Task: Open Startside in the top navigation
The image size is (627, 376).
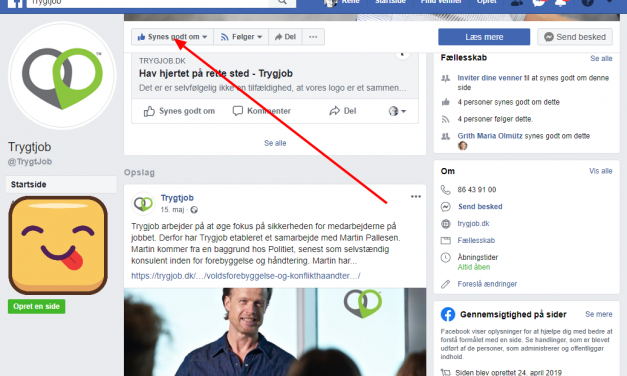Action: click(390, 2)
